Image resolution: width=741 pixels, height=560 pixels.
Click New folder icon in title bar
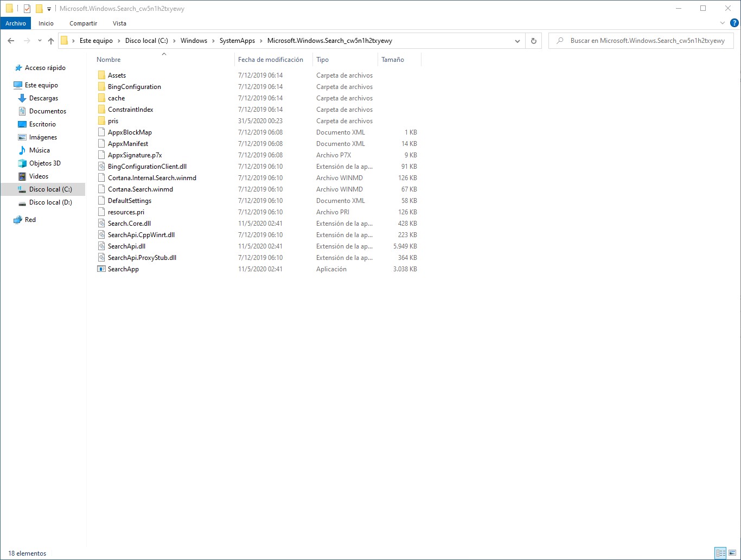pos(39,9)
